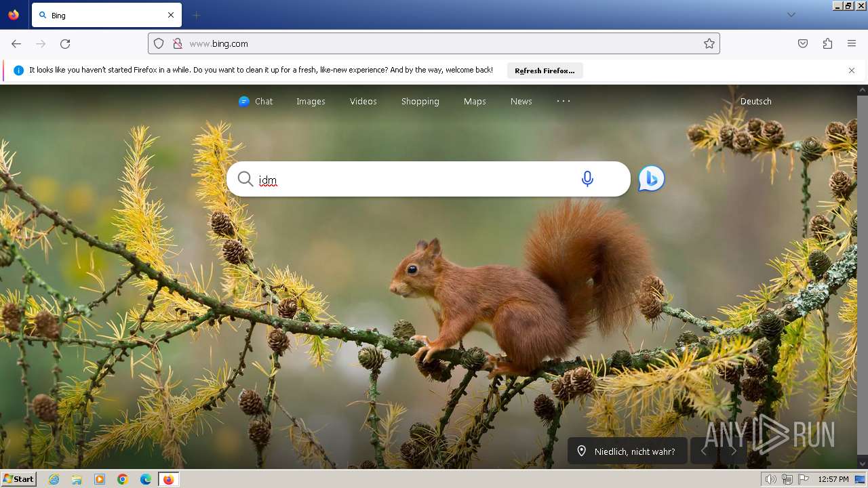
Task: Open the tracking protection shield icon
Action: click(x=159, y=43)
